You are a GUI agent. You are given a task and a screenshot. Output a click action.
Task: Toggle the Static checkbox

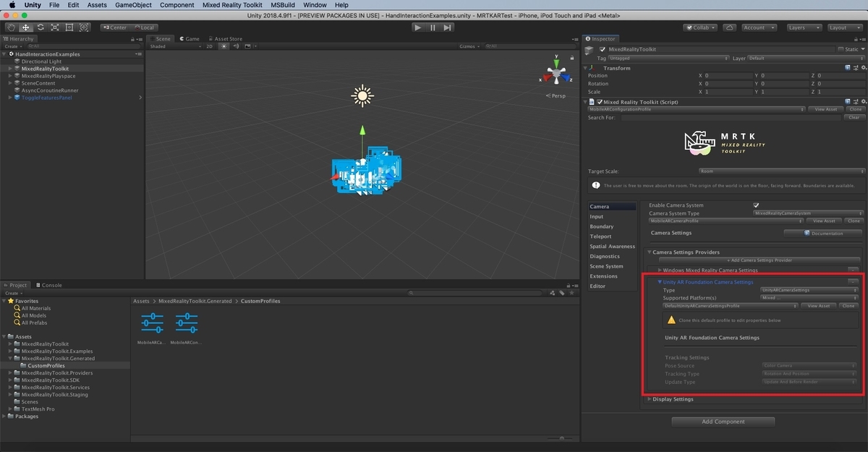(840, 49)
